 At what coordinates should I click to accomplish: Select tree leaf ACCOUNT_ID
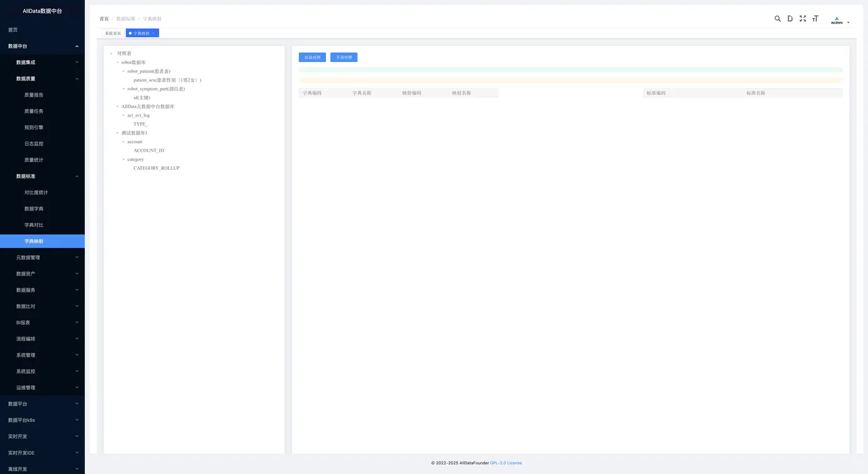[149, 151]
